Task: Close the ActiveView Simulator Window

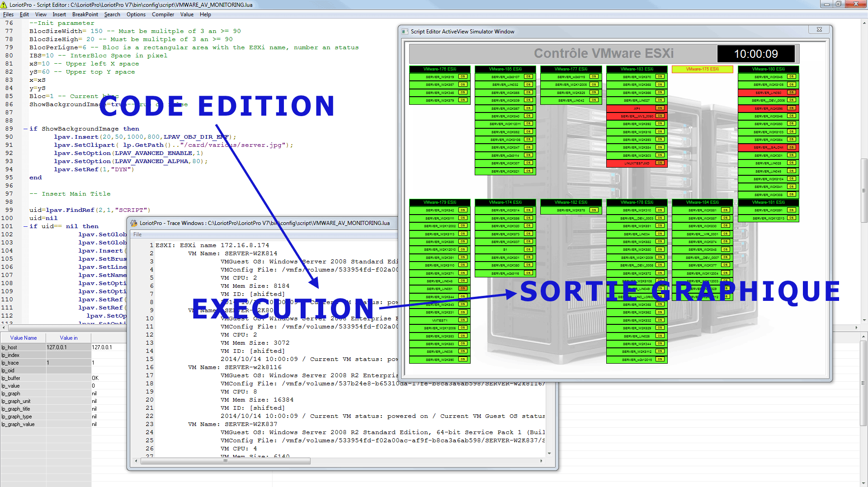Action: pos(819,29)
